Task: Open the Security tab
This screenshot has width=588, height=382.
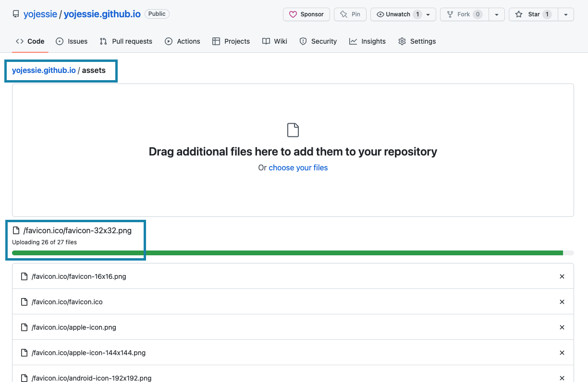Action: pyautogui.click(x=318, y=41)
